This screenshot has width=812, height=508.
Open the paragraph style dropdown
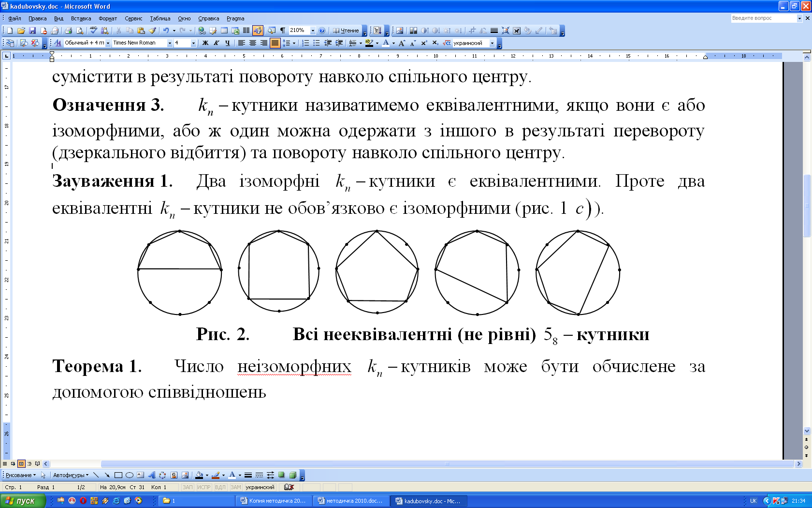coord(108,43)
